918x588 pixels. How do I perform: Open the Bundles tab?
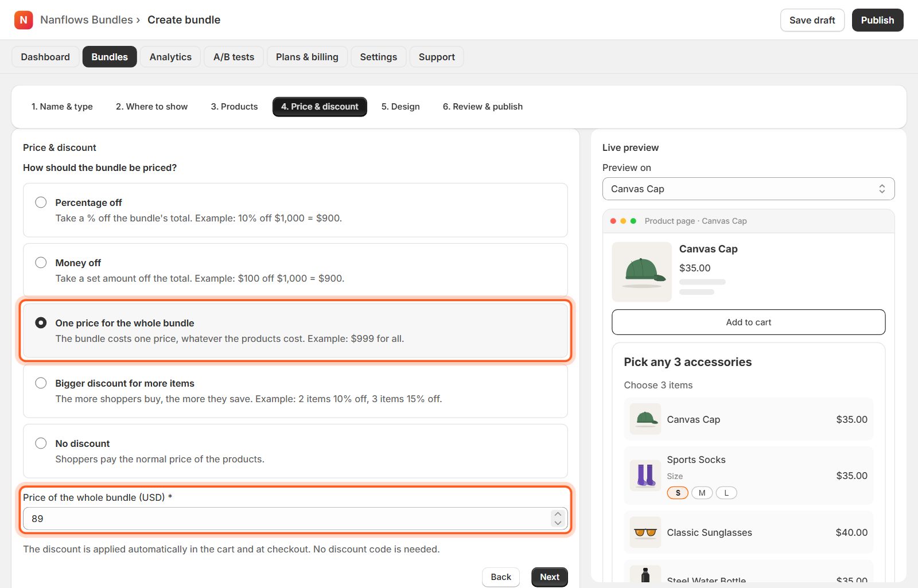110,57
